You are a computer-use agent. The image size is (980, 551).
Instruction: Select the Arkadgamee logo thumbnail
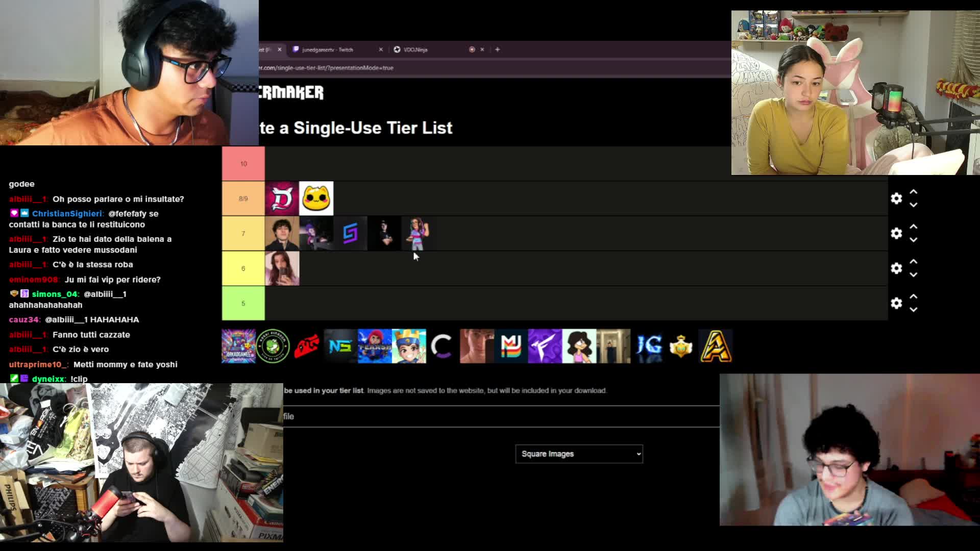238,346
